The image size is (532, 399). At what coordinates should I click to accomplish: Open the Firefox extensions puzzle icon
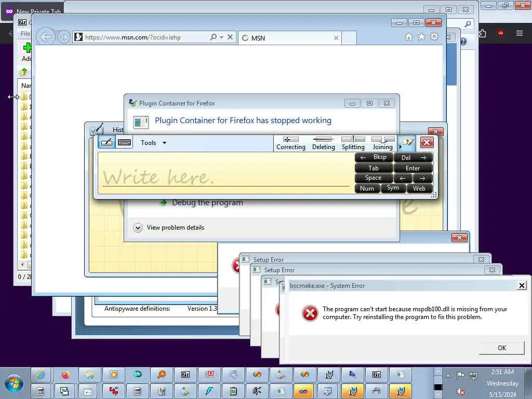click(482, 33)
